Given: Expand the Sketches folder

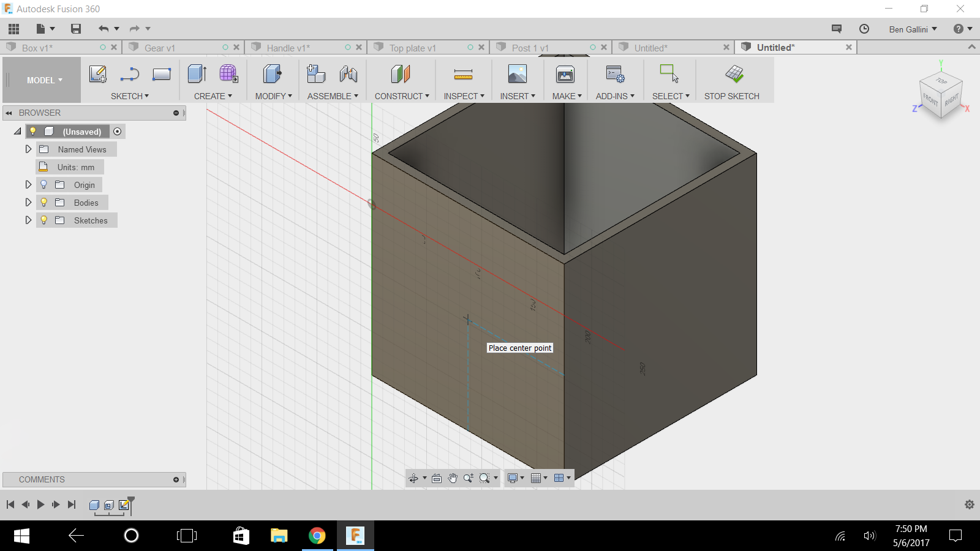Looking at the screenshot, I should [28, 220].
